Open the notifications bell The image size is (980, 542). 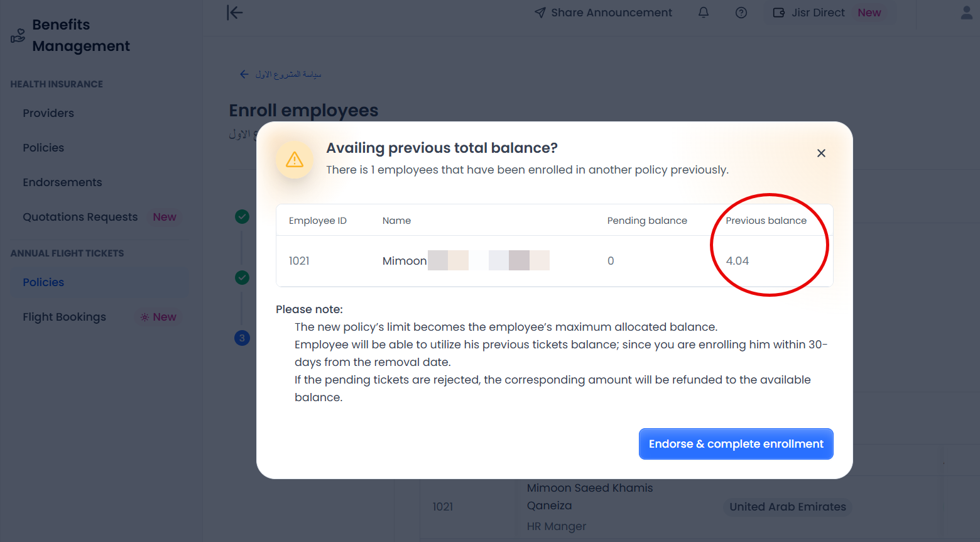pyautogui.click(x=704, y=13)
